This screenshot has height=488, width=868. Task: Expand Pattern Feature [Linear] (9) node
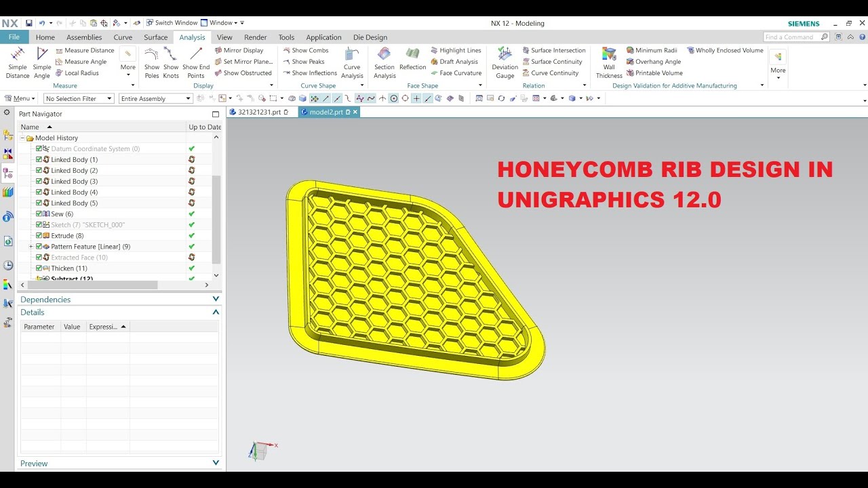coord(31,247)
